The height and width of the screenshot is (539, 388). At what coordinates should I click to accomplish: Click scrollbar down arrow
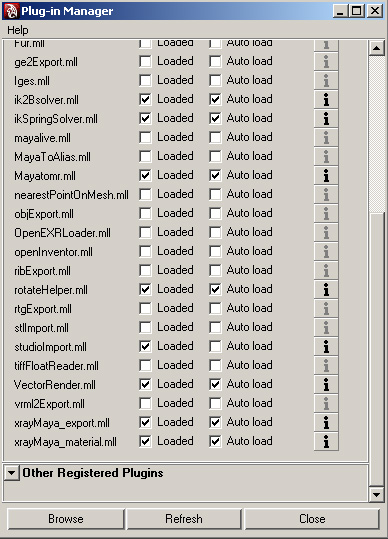click(x=377, y=495)
